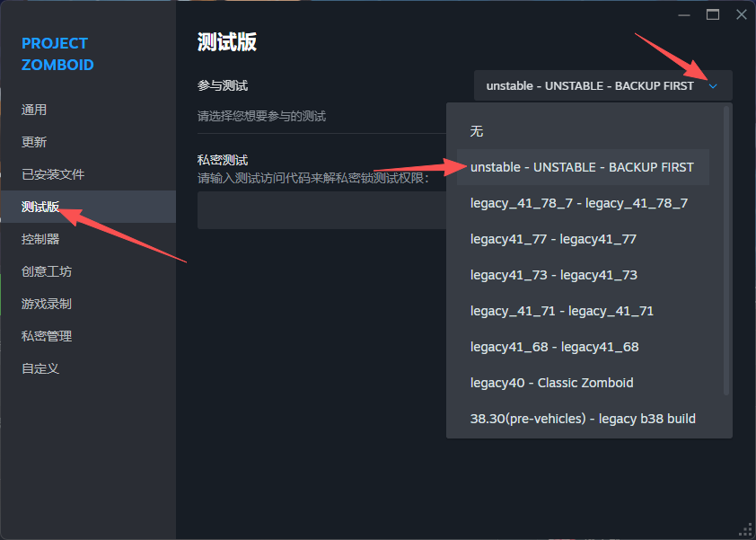Select 38.30(pre-vehicles) legacy b38 build
The width and height of the screenshot is (756, 540).
pos(583,419)
